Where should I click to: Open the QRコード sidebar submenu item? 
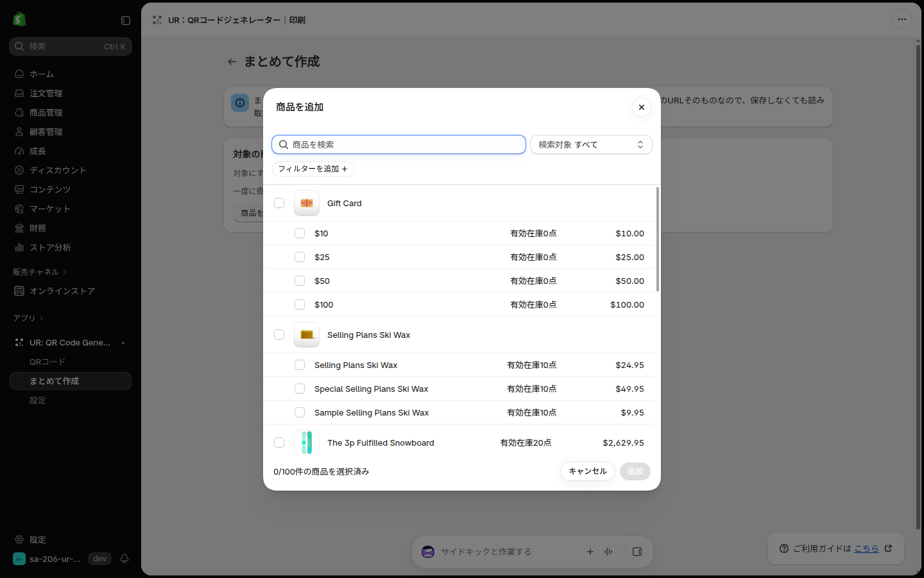point(47,362)
